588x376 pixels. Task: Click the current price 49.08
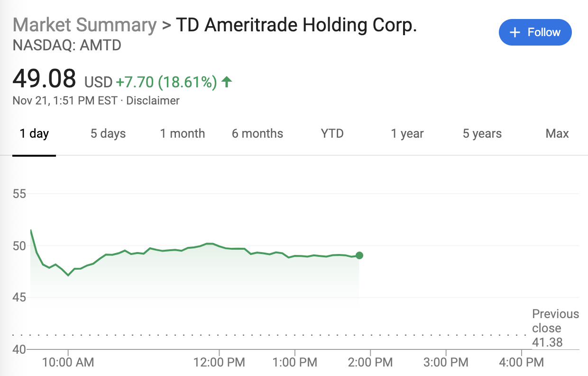click(x=44, y=79)
